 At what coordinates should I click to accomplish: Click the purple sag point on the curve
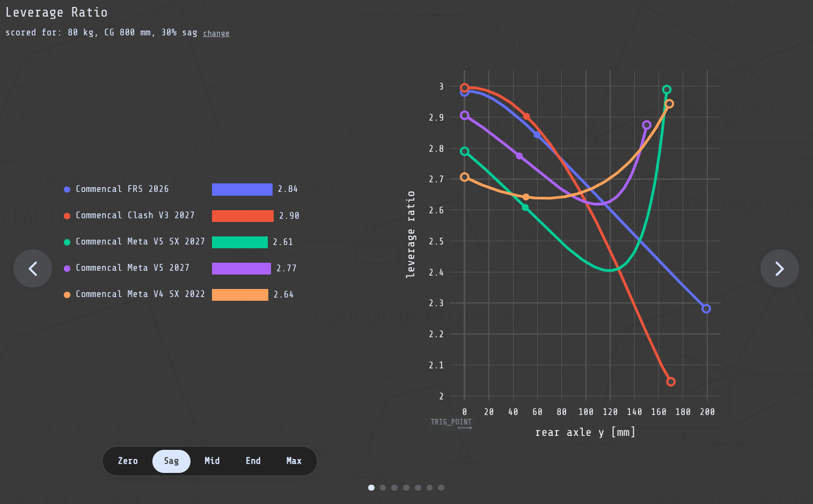519,156
